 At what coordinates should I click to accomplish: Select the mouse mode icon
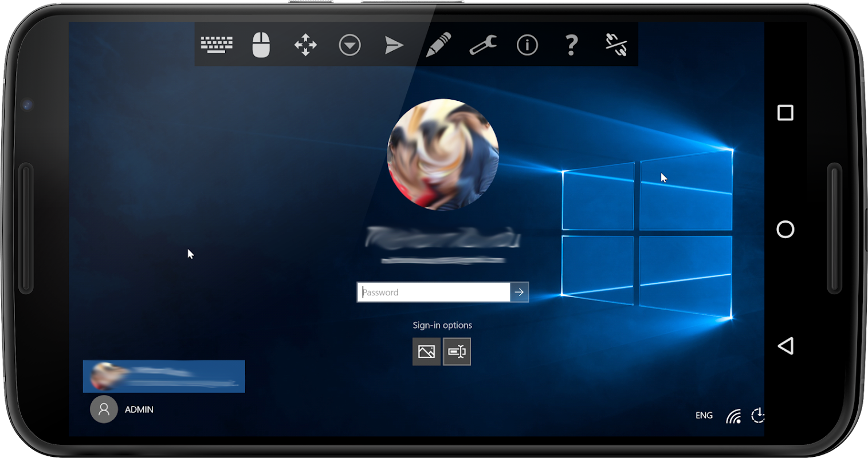coord(261,45)
